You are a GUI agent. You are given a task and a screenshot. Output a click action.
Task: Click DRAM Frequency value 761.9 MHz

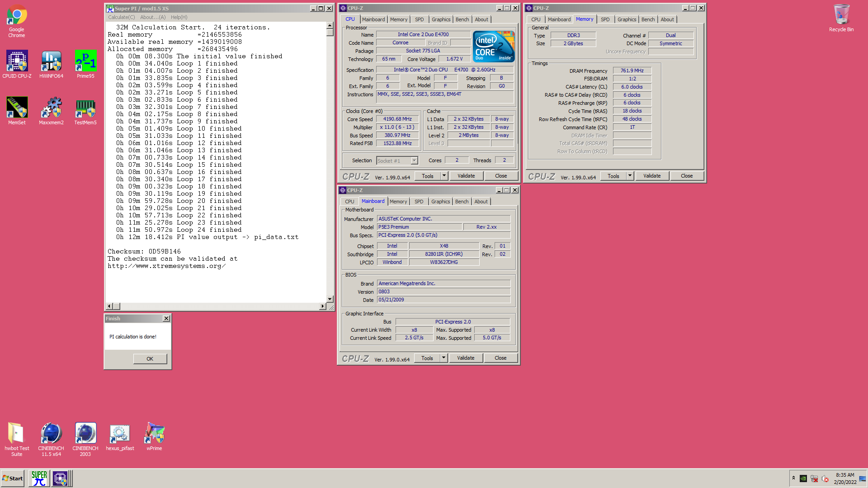(632, 71)
